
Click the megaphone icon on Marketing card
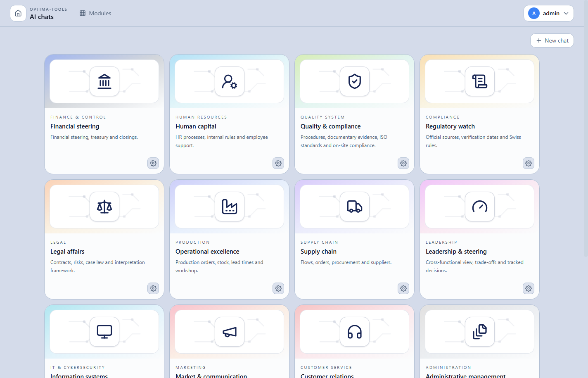230,332
